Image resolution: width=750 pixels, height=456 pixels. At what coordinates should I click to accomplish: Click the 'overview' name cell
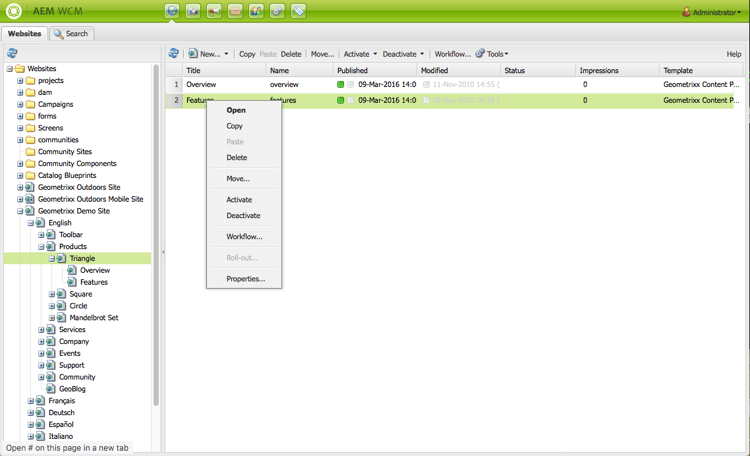pyautogui.click(x=284, y=85)
